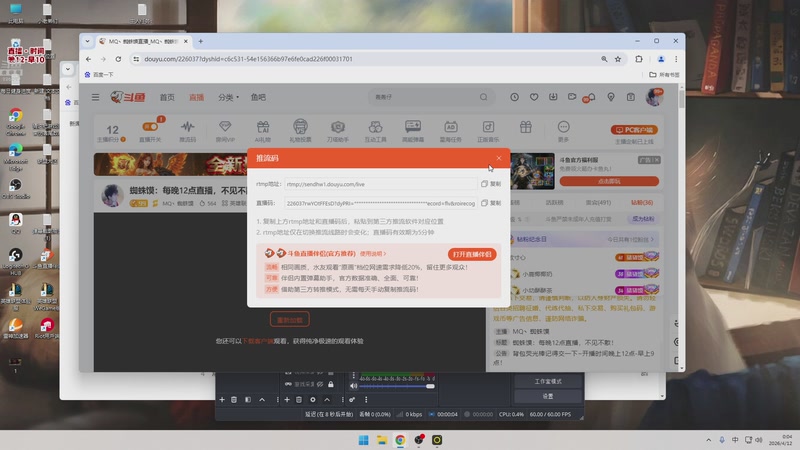This screenshot has width=800, height=450.
Task: Copy the 直播码 stream key with 复制
Action: (x=491, y=203)
